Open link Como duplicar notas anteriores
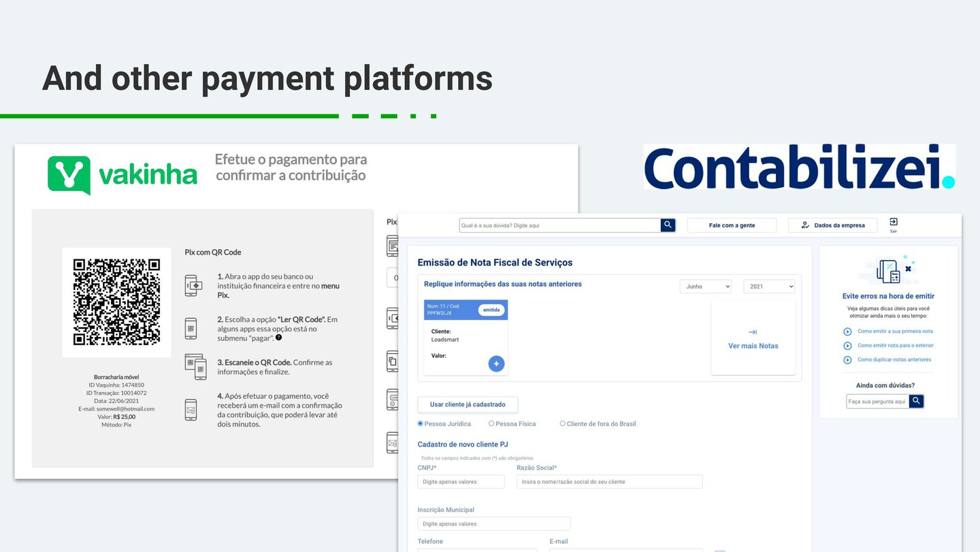The width and height of the screenshot is (980, 552). tap(894, 359)
